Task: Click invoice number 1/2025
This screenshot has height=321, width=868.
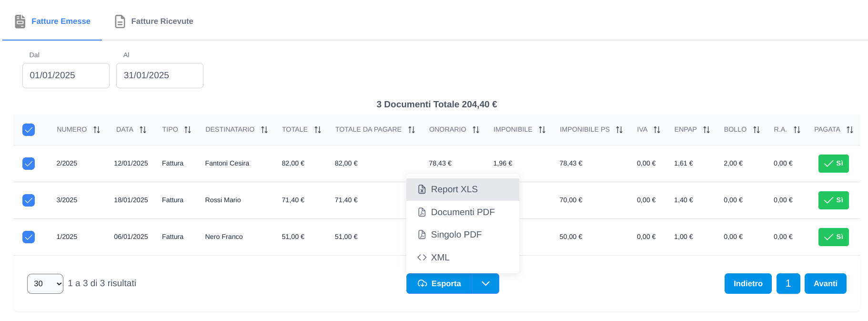Action: click(67, 237)
